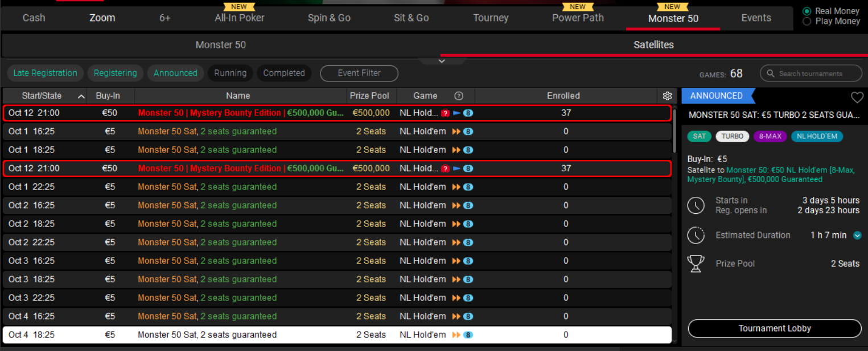Open the Event Filter dropdown
This screenshot has width=868, height=351.
click(x=359, y=73)
